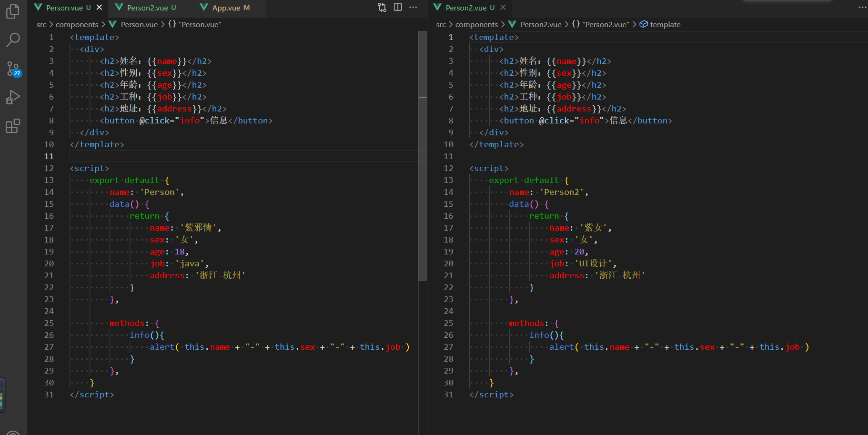
Task: Click 'data()' in right editor
Action: (x=524, y=204)
